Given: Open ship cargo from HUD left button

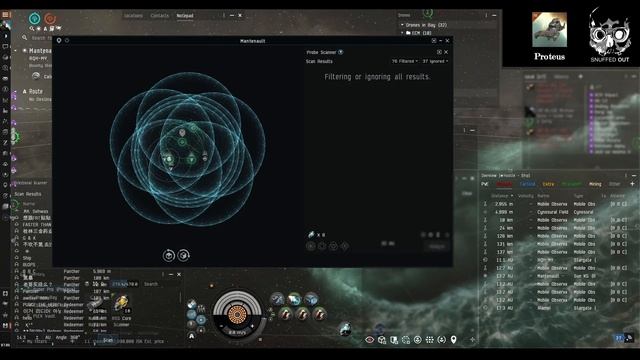Looking at the screenshot, I should pos(192,304).
